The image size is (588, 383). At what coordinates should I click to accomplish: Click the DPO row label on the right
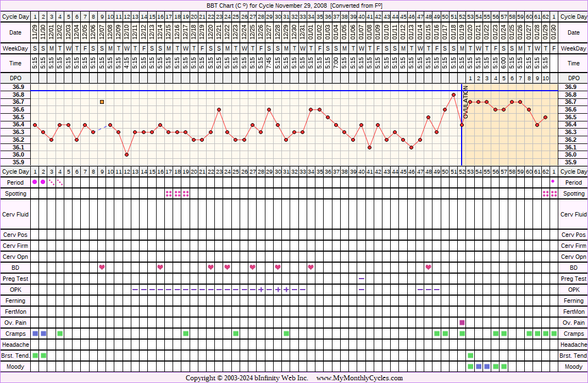click(x=573, y=78)
